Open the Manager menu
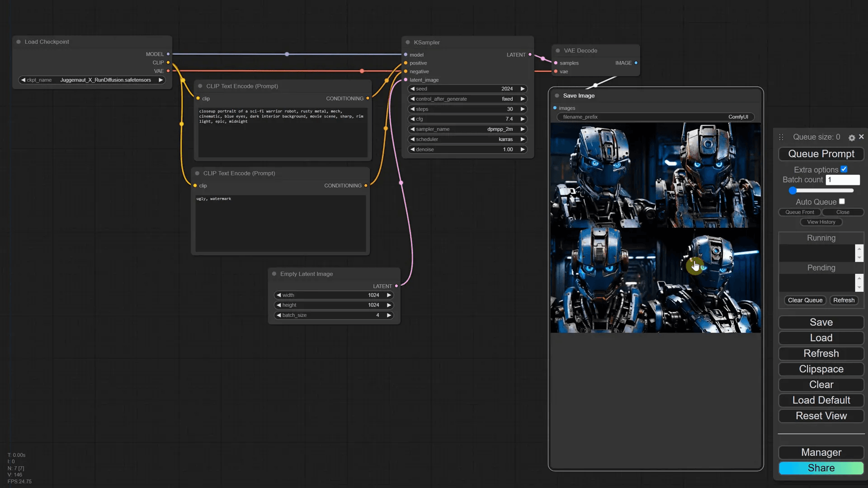The width and height of the screenshot is (868, 488). [x=821, y=452]
